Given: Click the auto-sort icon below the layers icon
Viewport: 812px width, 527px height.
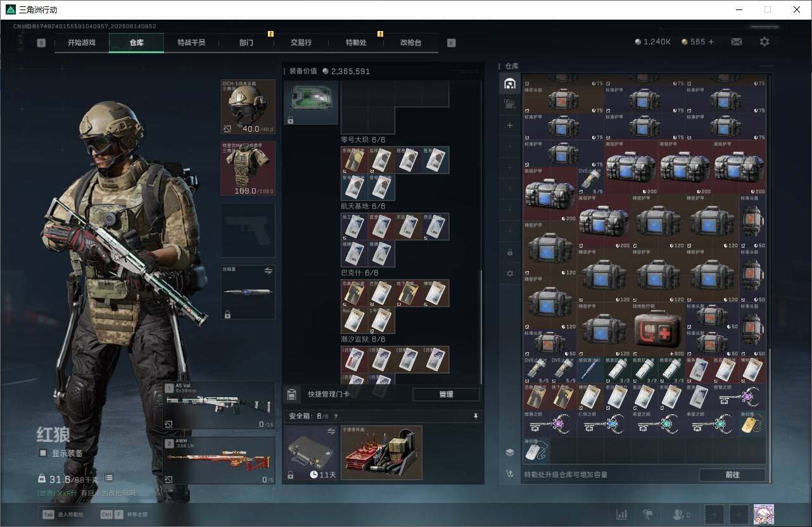Looking at the screenshot, I should (x=509, y=473).
